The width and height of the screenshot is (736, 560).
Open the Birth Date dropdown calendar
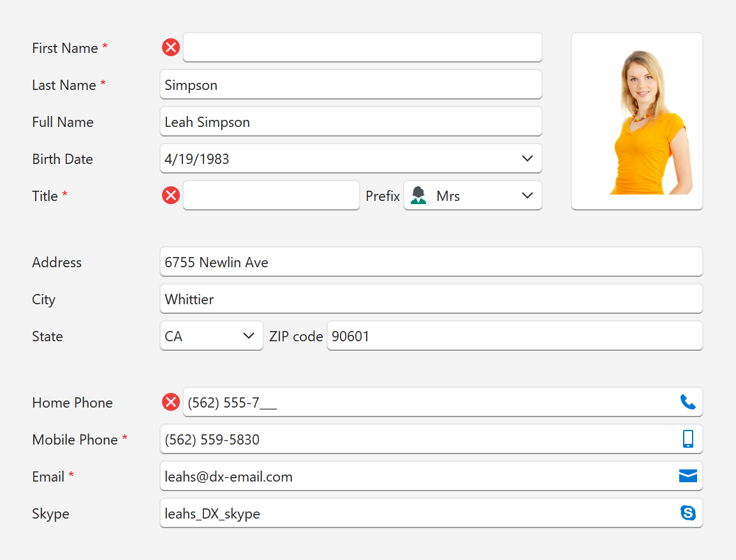(527, 159)
